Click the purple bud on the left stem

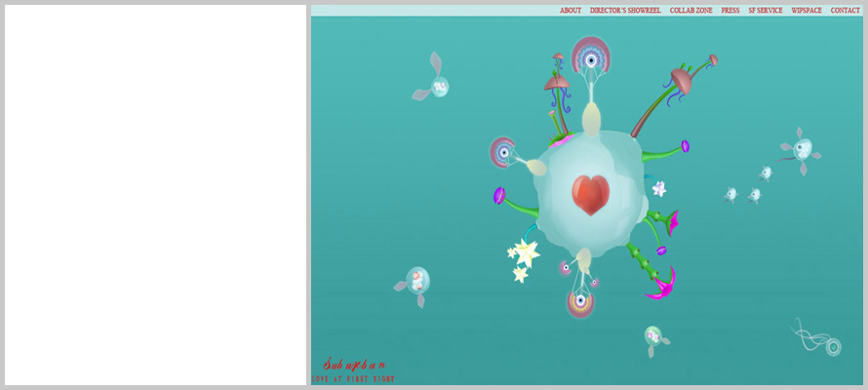tap(499, 195)
